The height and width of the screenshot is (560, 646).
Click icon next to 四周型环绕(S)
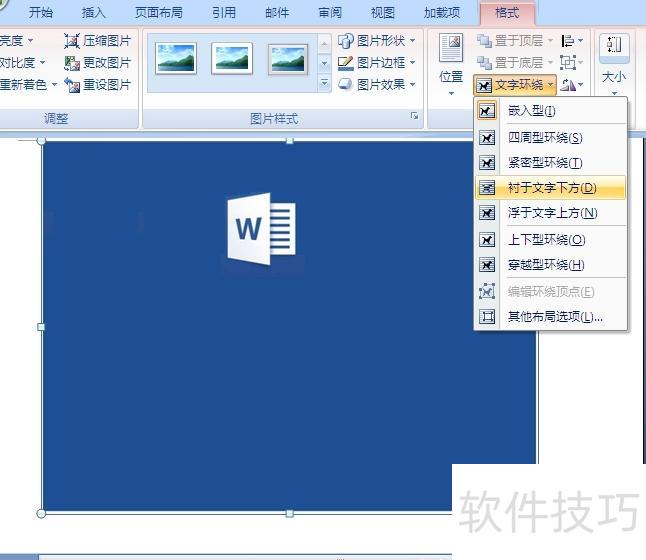pos(487,138)
